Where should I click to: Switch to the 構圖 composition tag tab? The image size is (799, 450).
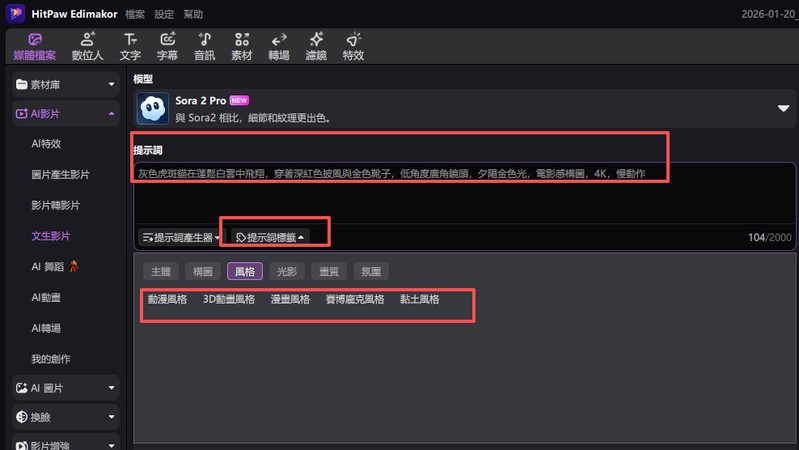point(203,272)
